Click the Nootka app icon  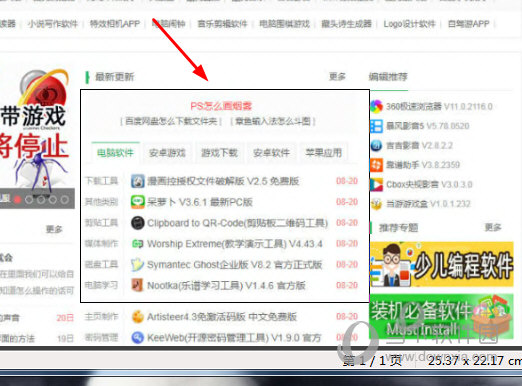click(138, 286)
